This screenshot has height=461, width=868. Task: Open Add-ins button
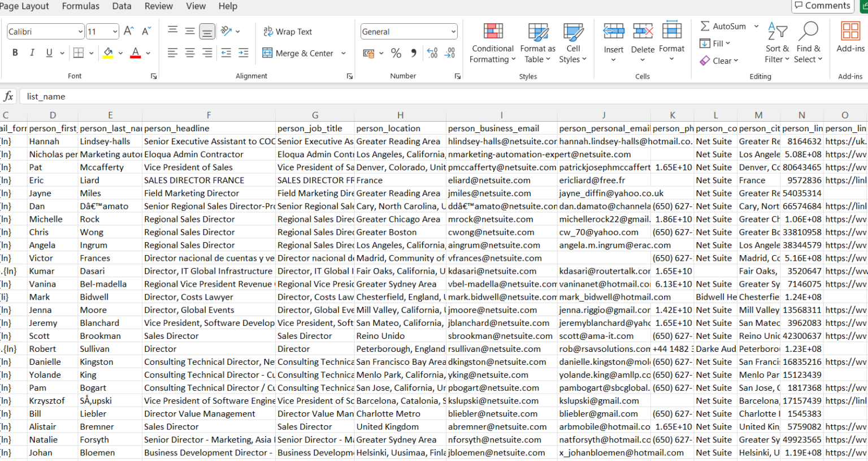point(850,37)
